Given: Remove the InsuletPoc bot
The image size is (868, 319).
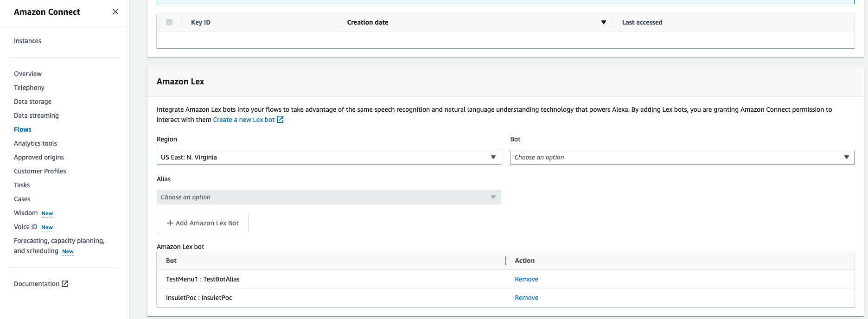Looking at the screenshot, I should [x=526, y=298].
